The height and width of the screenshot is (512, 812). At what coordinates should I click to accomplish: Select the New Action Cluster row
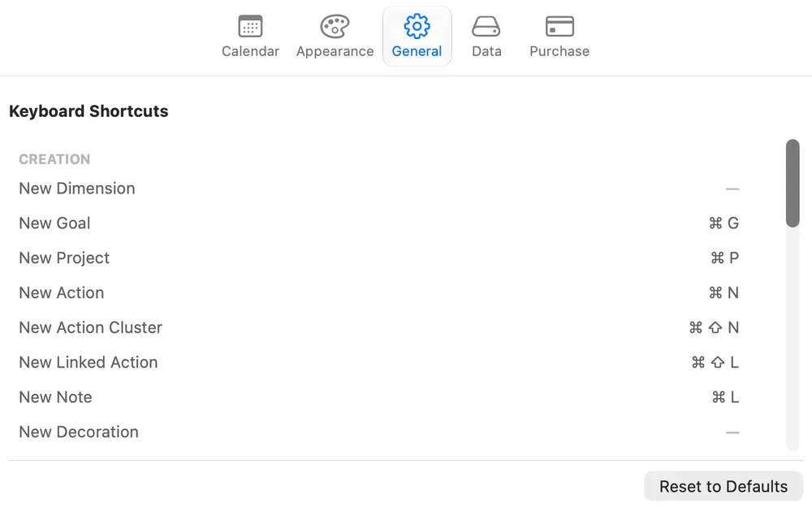coord(379,328)
